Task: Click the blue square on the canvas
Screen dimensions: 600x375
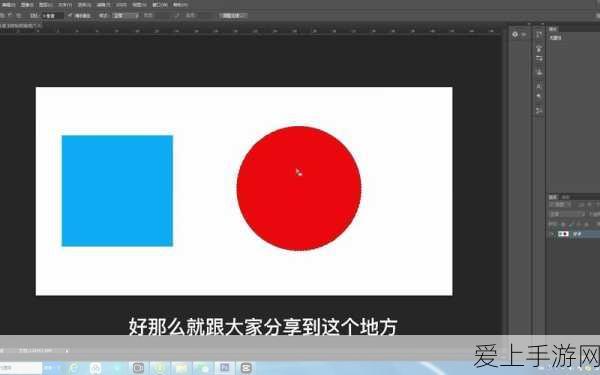Action: pos(117,191)
